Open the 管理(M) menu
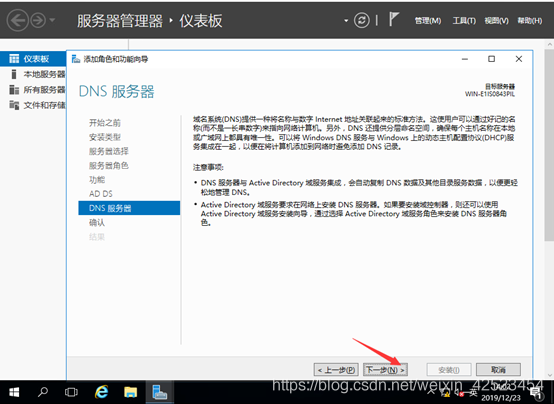 point(428,21)
